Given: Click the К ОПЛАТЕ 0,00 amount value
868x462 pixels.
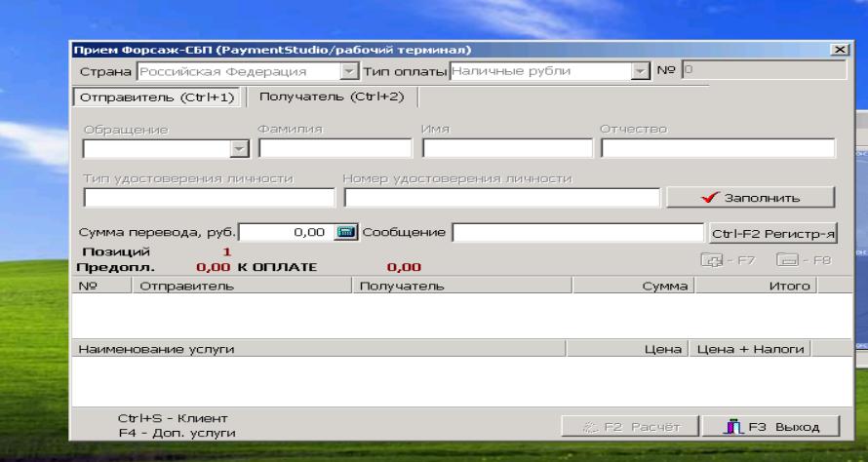Looking at the screenshot, I should tap(404, 267).
